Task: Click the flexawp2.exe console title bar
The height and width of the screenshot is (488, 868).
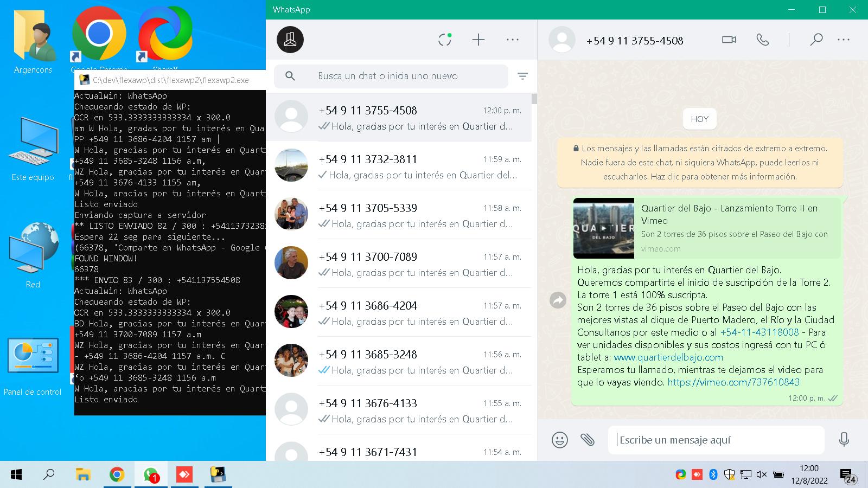Action: 170,80
